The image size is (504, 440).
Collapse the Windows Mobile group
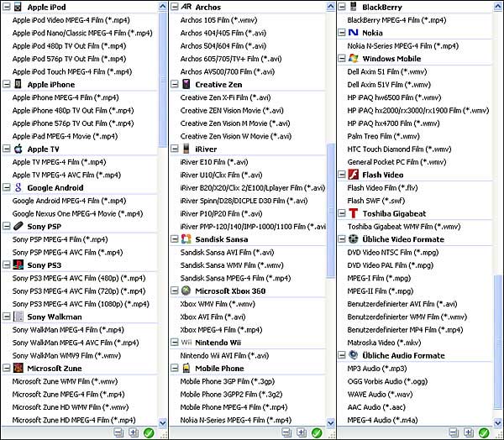coord(342,59)
